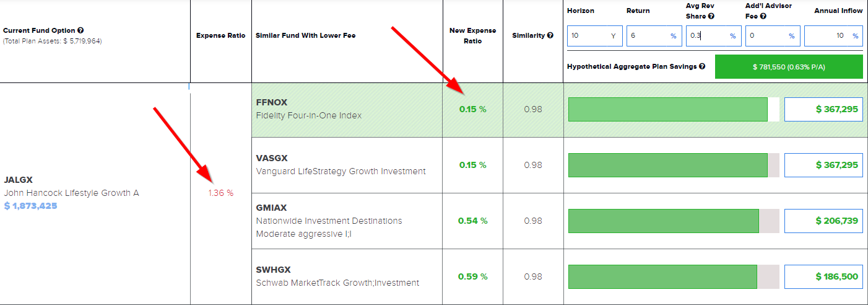
Task: Choose VASGX Vanguard LifeStrategy Growth fund
Action: [341, 165]
